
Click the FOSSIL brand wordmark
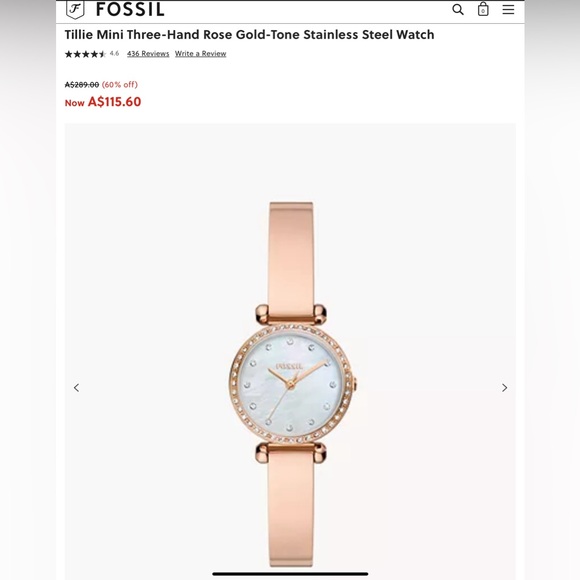point(130,10)
